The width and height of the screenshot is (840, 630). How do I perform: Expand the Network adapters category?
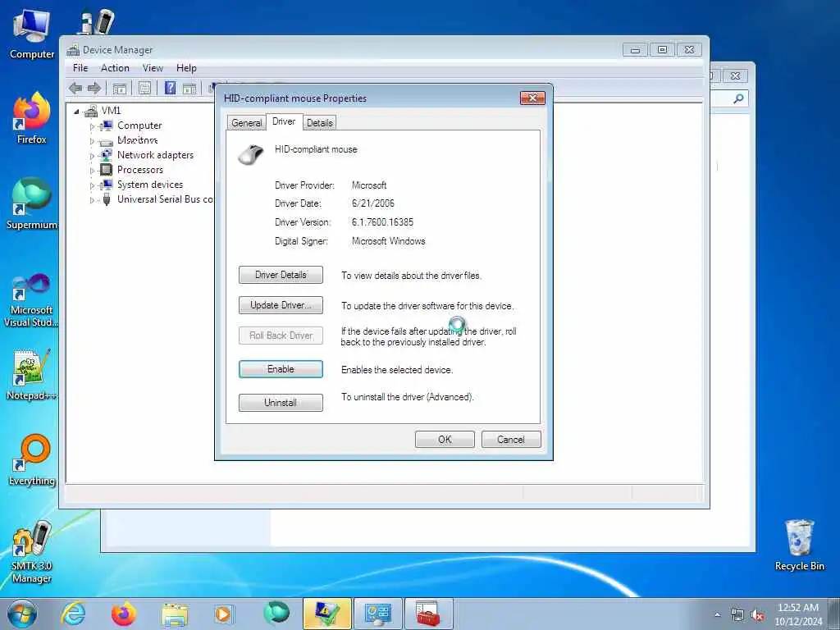click(92, 156)
